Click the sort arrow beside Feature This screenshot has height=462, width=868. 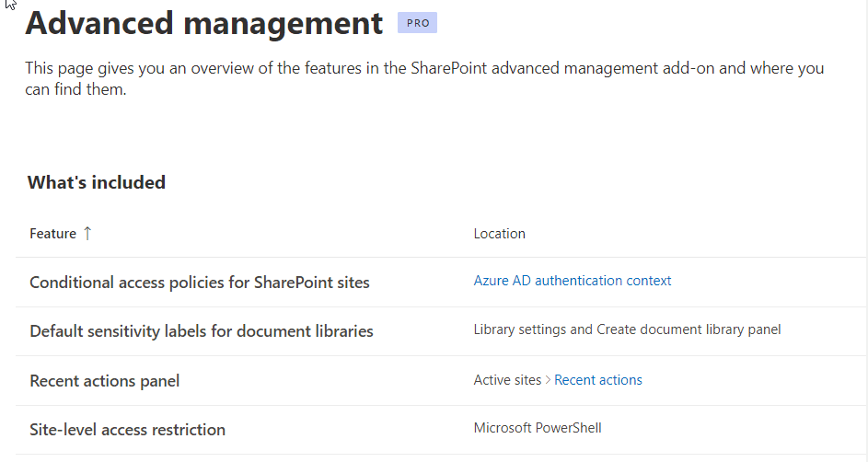tap(87, 234)
